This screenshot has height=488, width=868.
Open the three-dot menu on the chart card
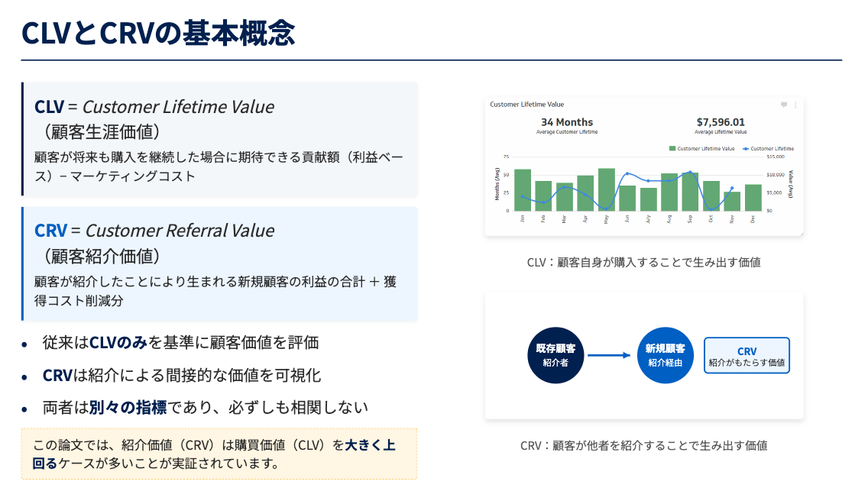[795, 105]
